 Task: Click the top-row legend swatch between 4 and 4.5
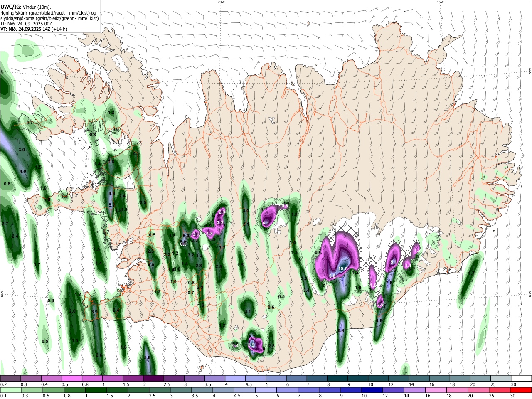234,378
